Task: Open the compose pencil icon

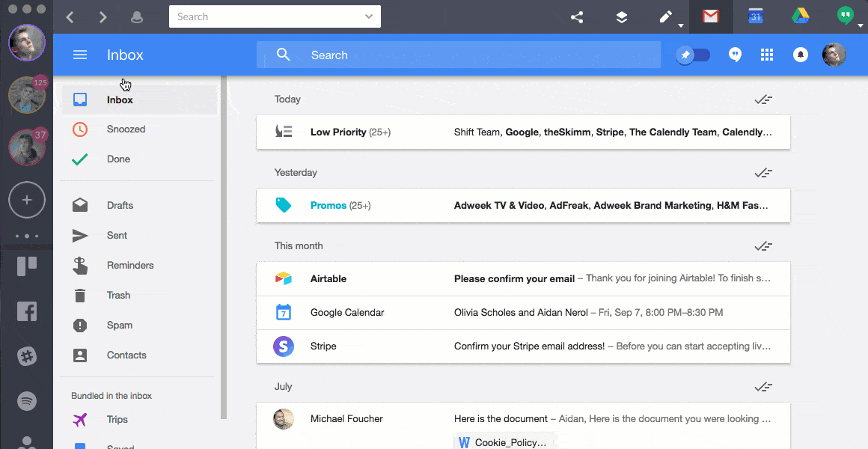Action: pyautogui.click(x=665, y=16)
